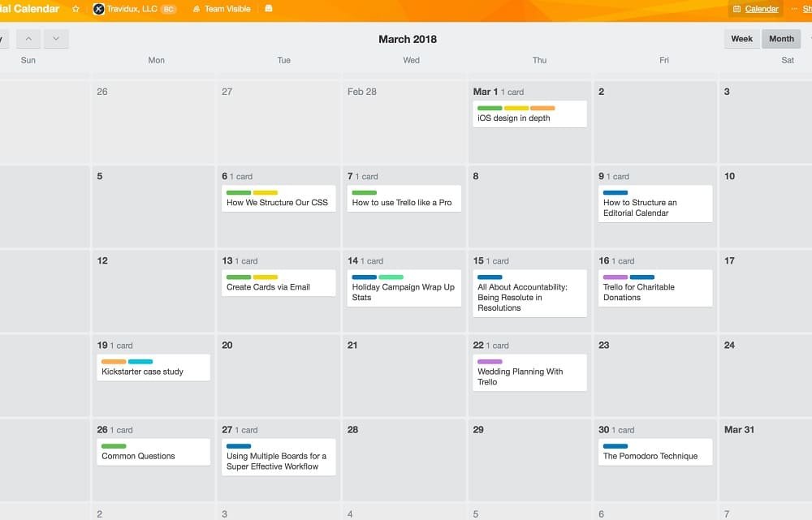Open the board Show Menu link

(806, 9)
